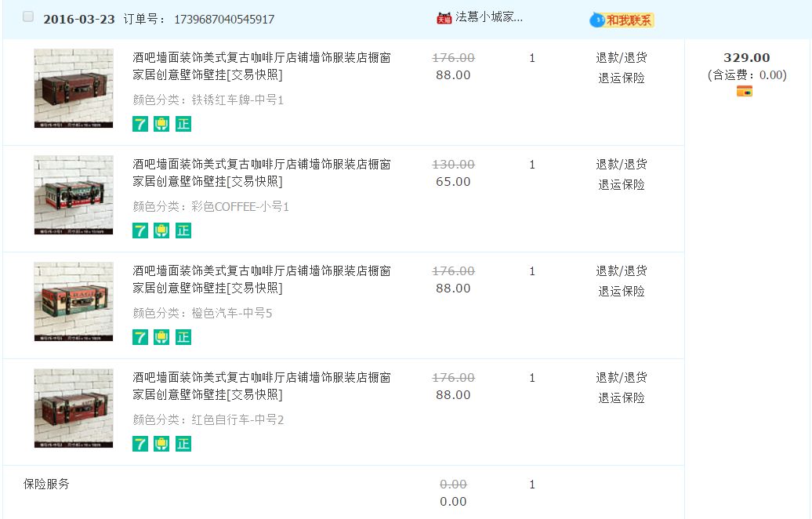Click the 正 genuine icon for 铁锈红车牌 item
Image resolution: width=812 pixels, height=519 pixels.
pos(183,124)
